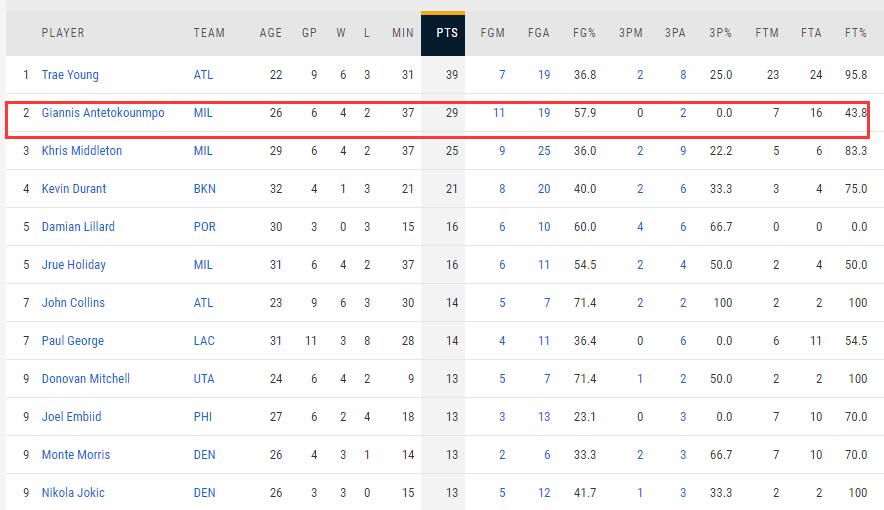Select Damian Lillard player link

tap(78, 227)
